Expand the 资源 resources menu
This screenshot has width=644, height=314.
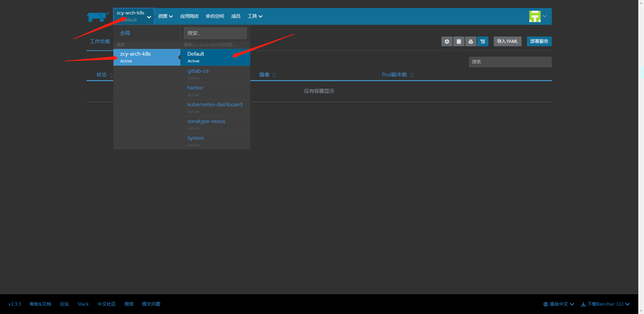[x=165, y=16]
